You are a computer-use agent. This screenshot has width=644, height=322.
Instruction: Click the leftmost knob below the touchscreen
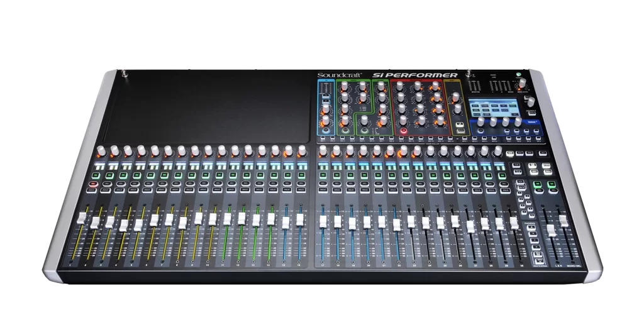[x=480, y=121]
